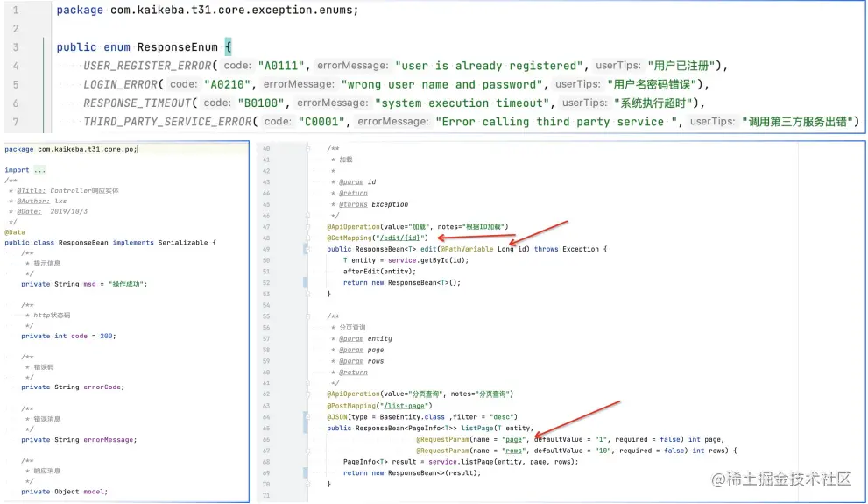Click the "A0111" code string
Viewport: 868px width, 504px height.
(281, 66)
